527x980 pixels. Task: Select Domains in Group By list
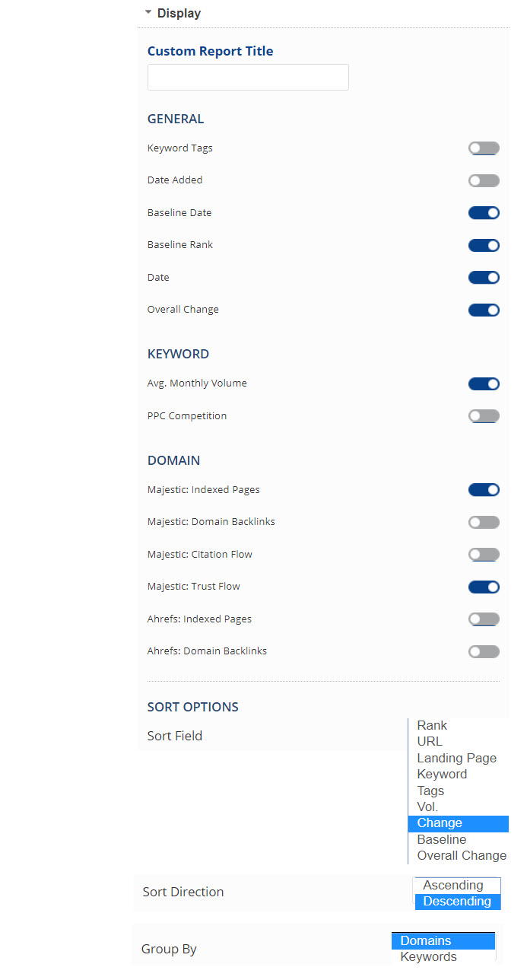426,941
